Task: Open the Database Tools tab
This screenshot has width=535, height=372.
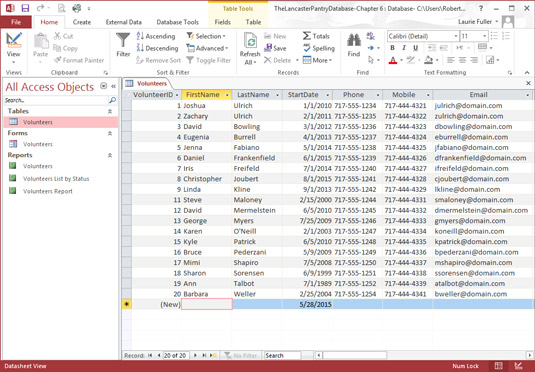Action: 177,22
